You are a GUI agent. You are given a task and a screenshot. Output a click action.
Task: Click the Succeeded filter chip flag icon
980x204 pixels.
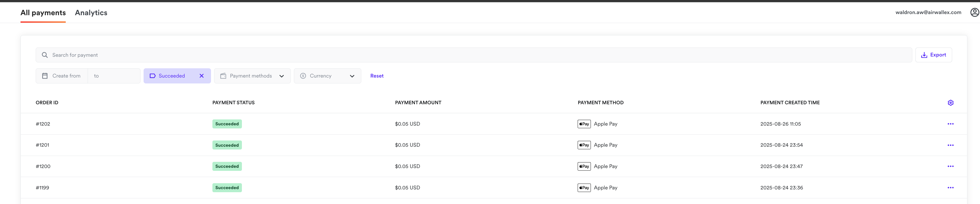point(153,76)
